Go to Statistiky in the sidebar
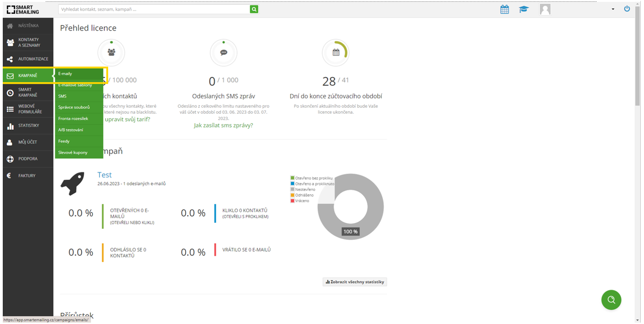This screenshot has height=324, width=644. 28,126
